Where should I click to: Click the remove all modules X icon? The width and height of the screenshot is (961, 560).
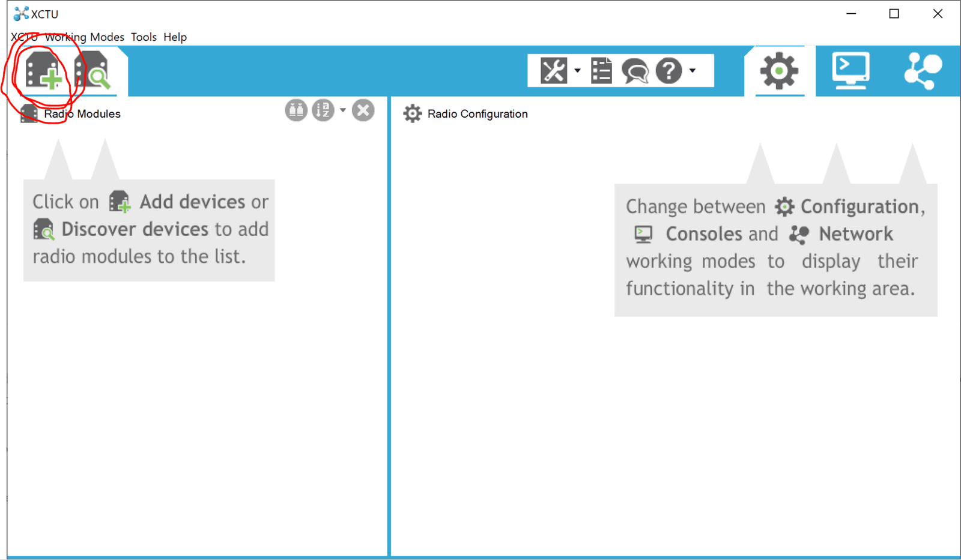pyautogui.click(x=363, y=110)
